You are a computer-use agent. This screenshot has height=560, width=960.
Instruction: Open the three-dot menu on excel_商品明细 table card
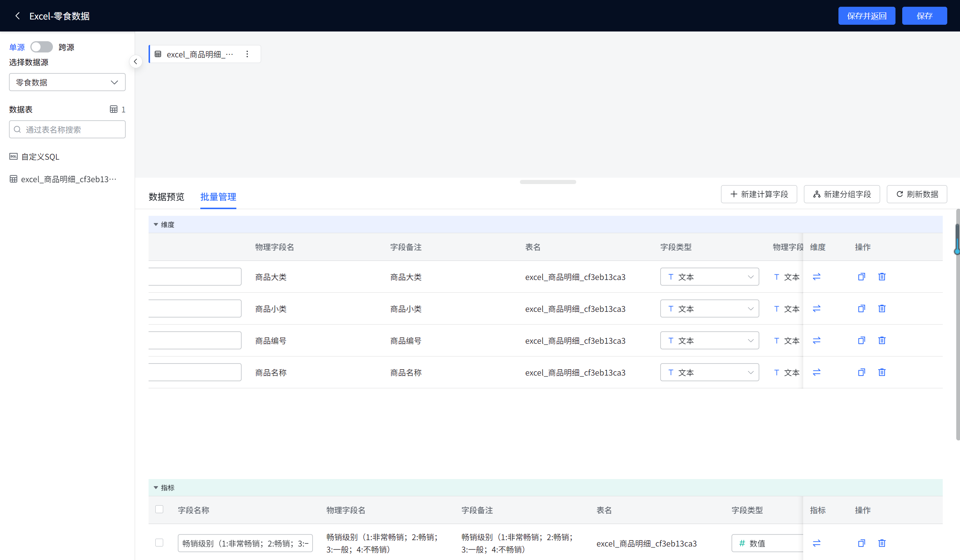click(x=247, y=54)
